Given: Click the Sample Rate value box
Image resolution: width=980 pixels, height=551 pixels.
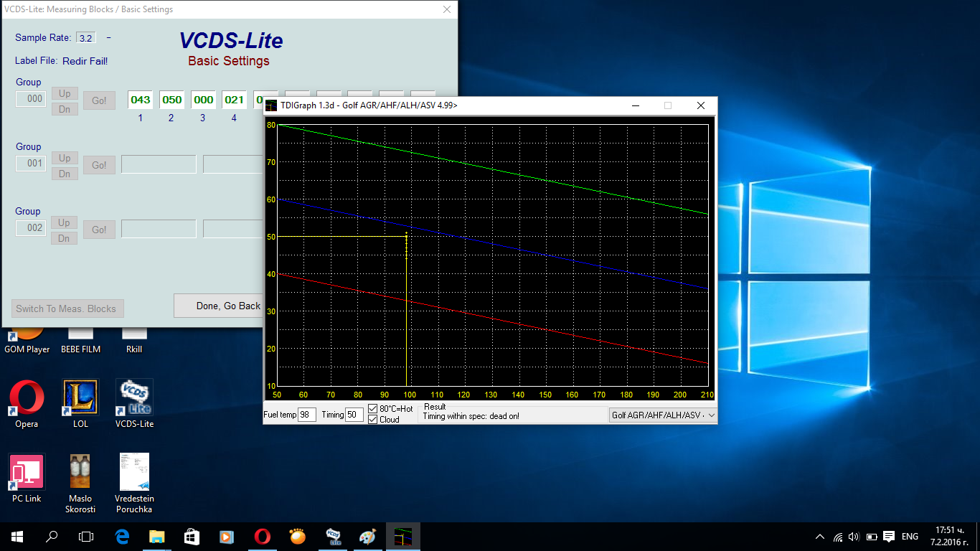Looking at the screenshot, I should point(86,38).
